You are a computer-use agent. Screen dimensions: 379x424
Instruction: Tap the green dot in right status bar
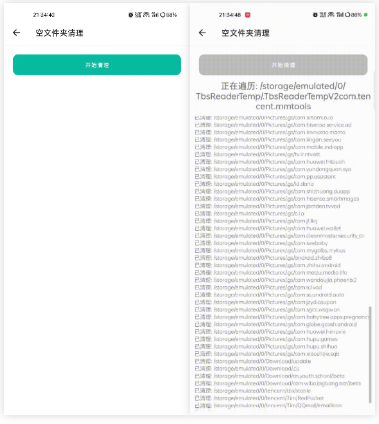(366, 15)
